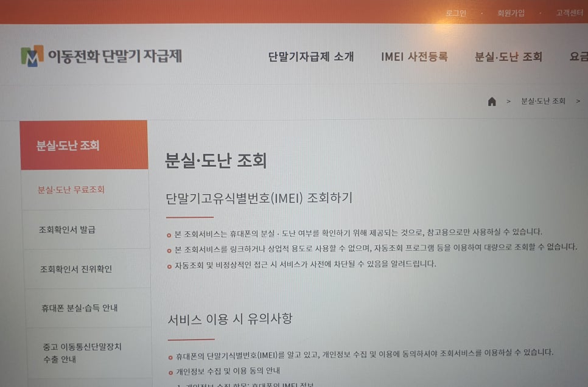Image resolution: width=588 pixels, height=387 pixels.
Task: Click the partially visible 요금 menu item
Action: point(578,57)
